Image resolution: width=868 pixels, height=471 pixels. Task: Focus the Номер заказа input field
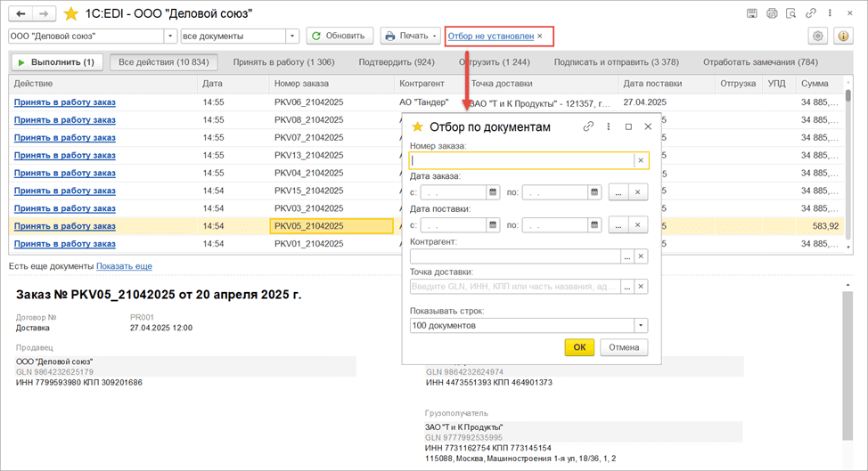coord(521,160)
